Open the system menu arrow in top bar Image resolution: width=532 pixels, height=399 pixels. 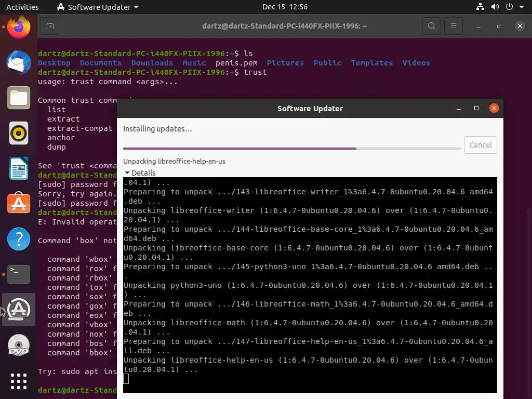pyautogui.click(x=522, y=7)
